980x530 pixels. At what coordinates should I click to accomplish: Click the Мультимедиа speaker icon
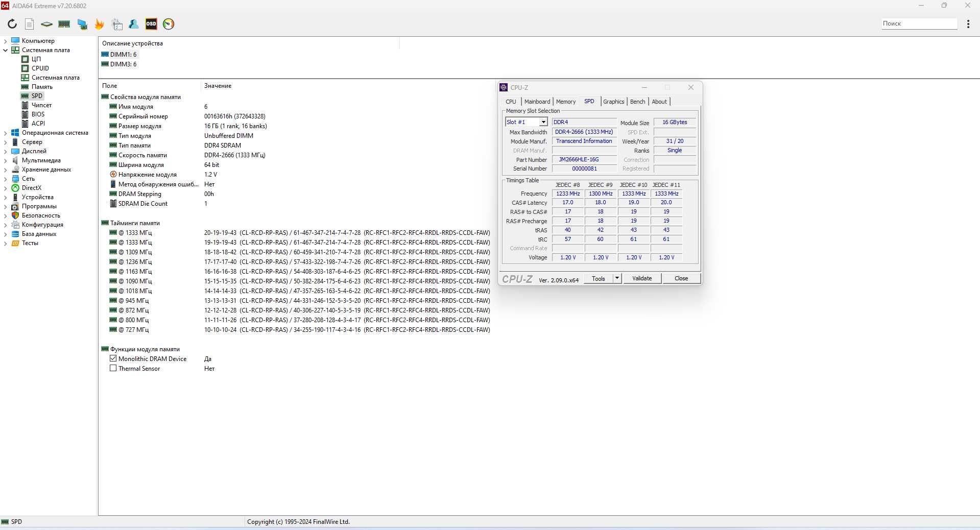15,160
